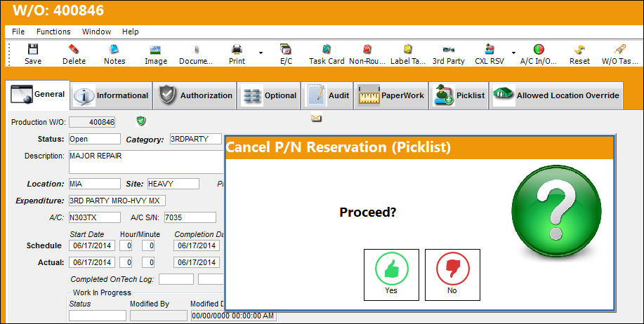The width and height of the screenshot is (644, 324).
Task: Switch to the Optional tab
Action: point(268,95)
